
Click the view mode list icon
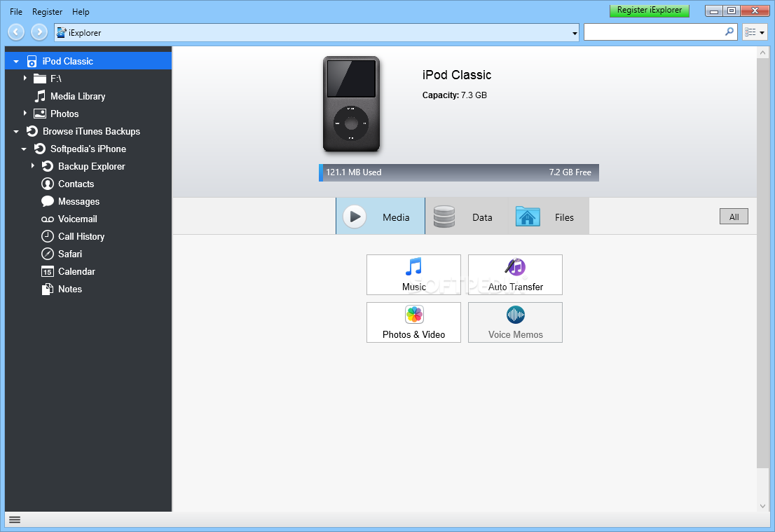(750, 32)
